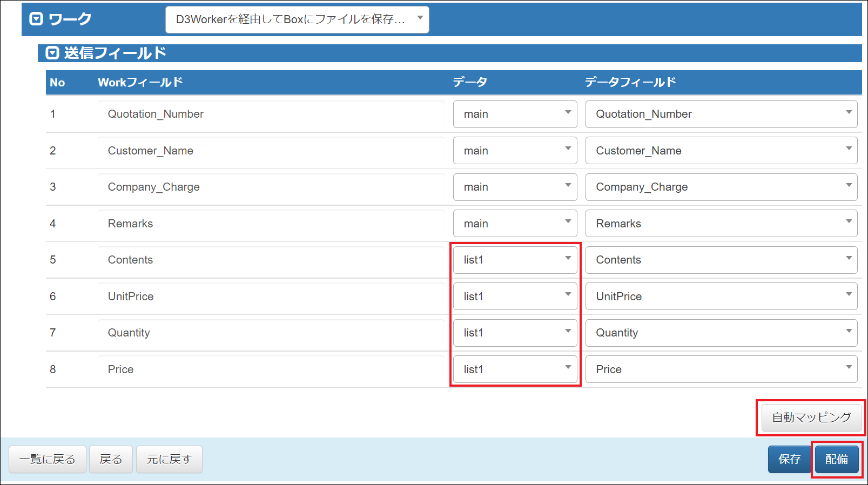The width and height of the screenshot is (868, 485).
Task: Collapse the 送信フィールド section icon
Action: (x=52, y=53)
